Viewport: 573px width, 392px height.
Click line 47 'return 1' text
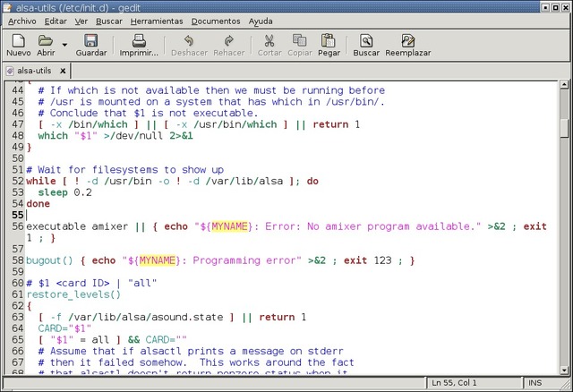tap(337, 124)
